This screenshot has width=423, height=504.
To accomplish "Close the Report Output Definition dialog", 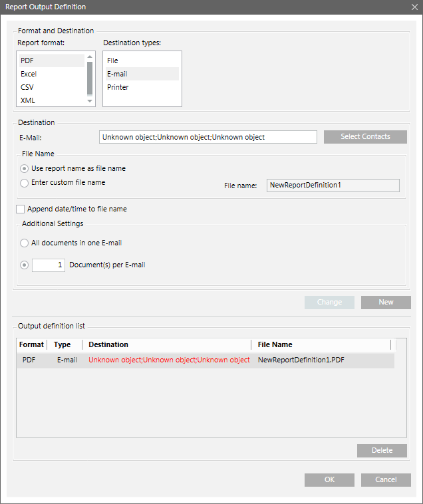I will [x=414, y=7].
